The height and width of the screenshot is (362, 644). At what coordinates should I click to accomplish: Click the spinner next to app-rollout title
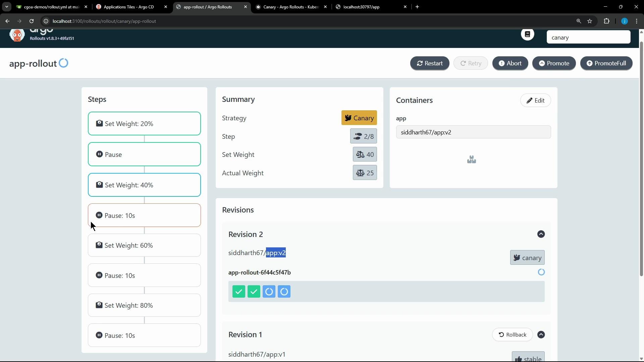[63, 63]
